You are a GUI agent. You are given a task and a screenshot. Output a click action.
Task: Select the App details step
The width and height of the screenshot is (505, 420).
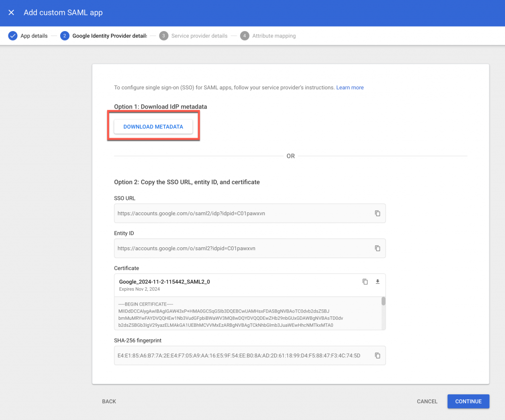click(x=35, y=36)
